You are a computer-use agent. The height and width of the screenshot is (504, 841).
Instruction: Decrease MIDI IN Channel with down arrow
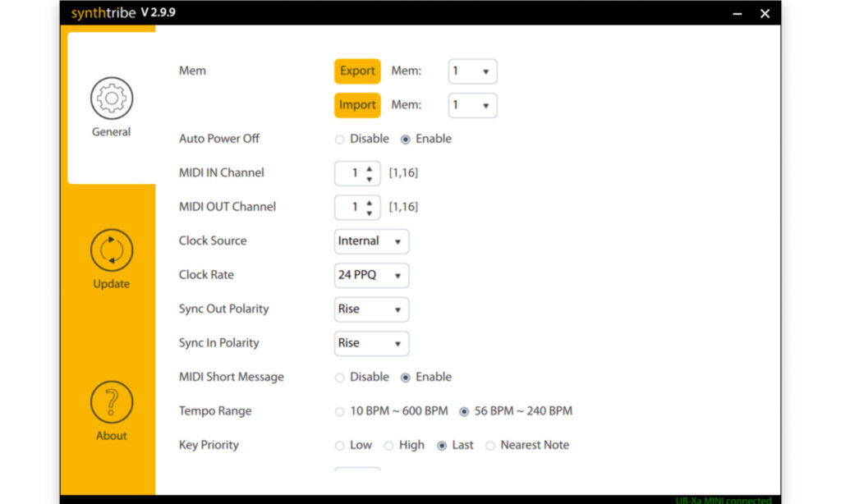coord(370,179)
